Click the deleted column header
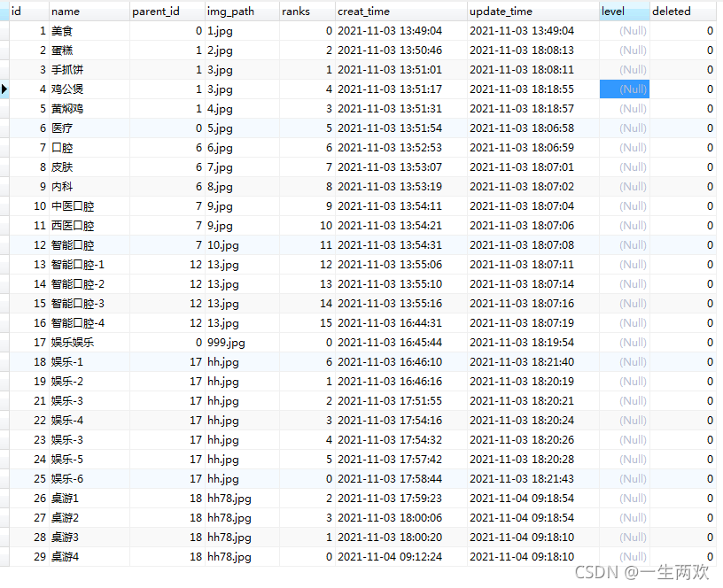The height and width of the screenshot is (588, 723). point(683,11)
